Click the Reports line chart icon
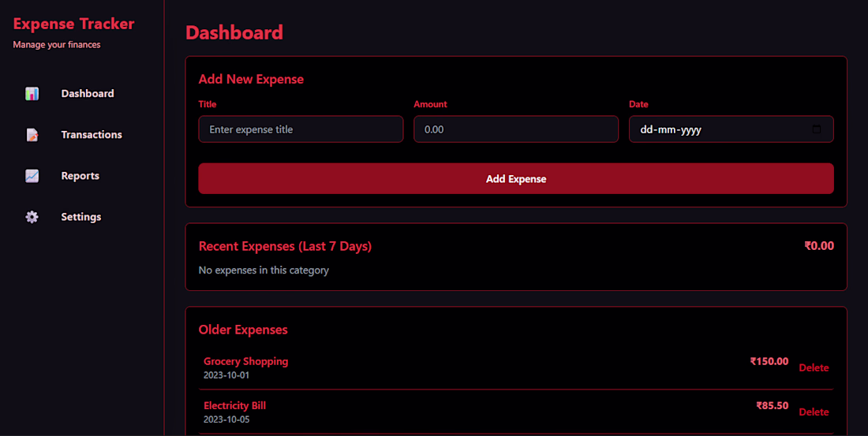Viewport: 868px width, 436px height. click(32, 176)
